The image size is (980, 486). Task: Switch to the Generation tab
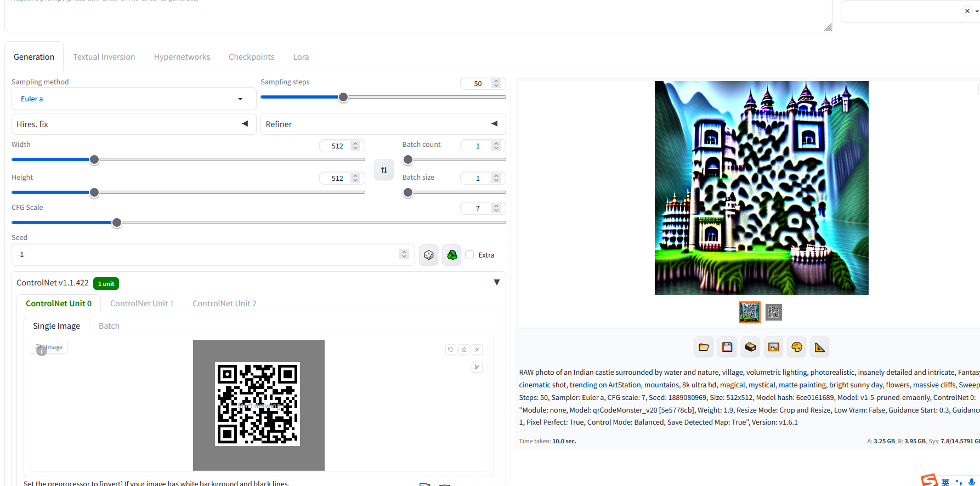34,57
